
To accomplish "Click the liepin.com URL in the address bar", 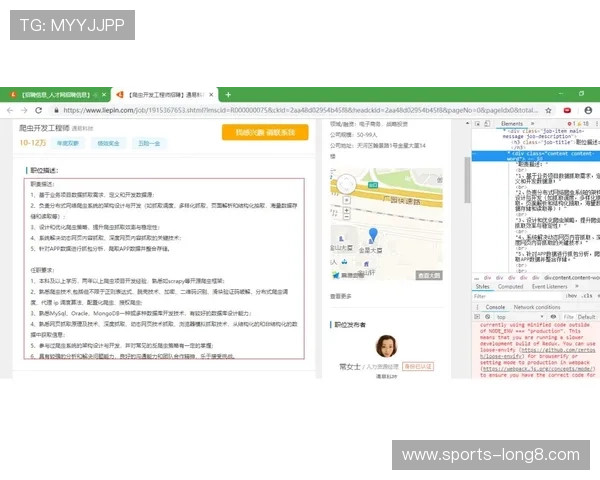I will (300, 110).
